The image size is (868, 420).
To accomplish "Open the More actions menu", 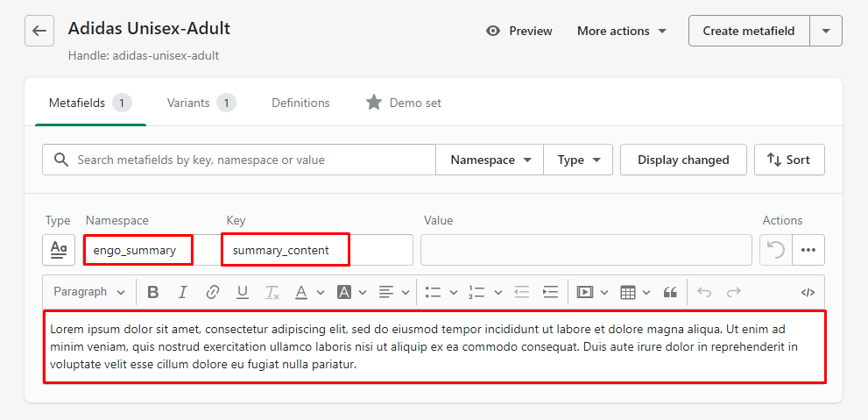I will (x=621, y=31).
